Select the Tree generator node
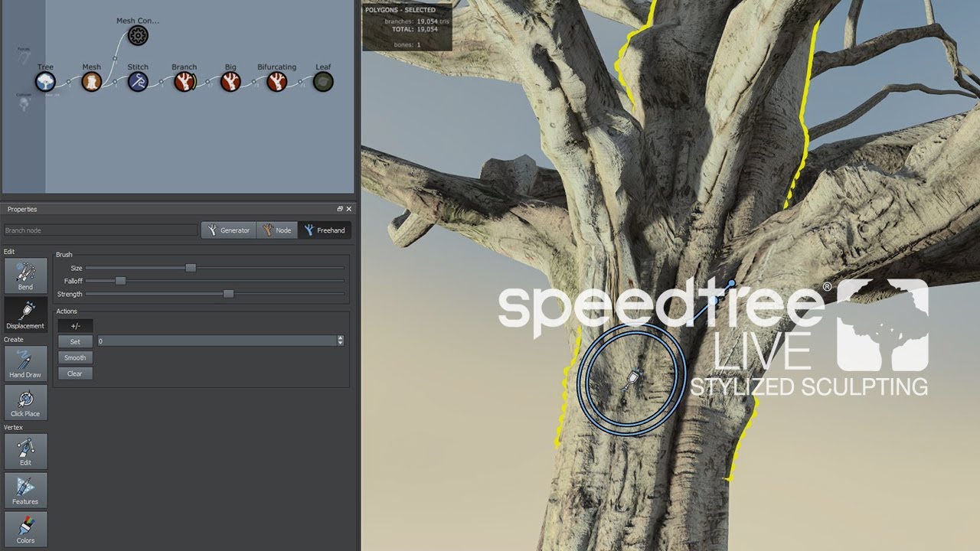980x551 pixels. 45,82
